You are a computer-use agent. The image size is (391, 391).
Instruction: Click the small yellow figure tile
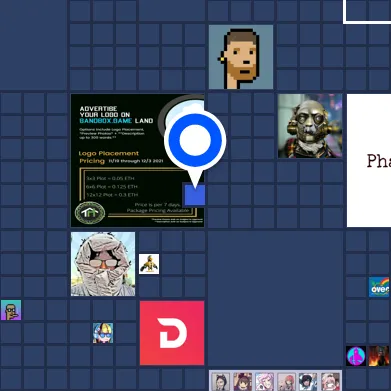tap(149, 264)
